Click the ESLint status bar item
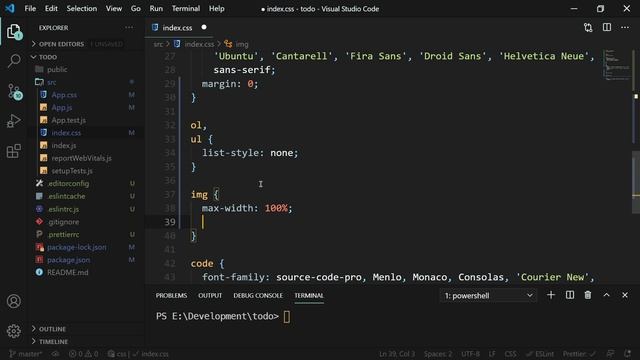This screenshot has height=360, width=640. pos(540,354)
